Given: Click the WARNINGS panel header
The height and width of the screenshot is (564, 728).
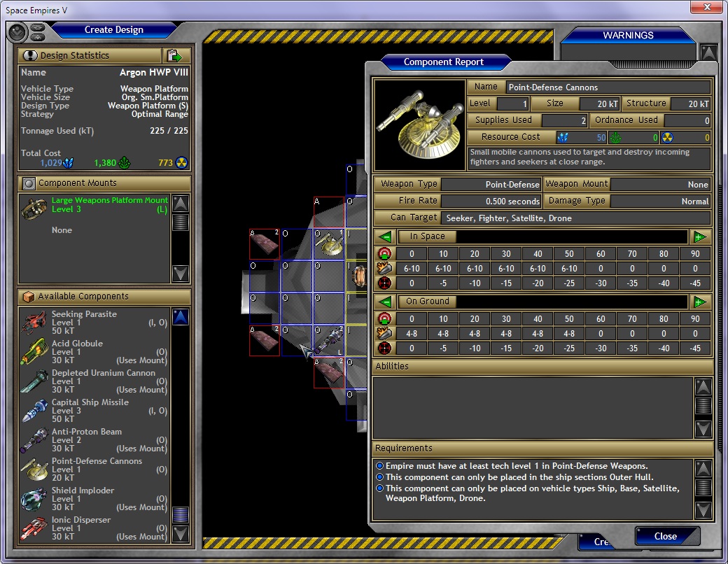Looking at the screenshot, I should [628, 35].
